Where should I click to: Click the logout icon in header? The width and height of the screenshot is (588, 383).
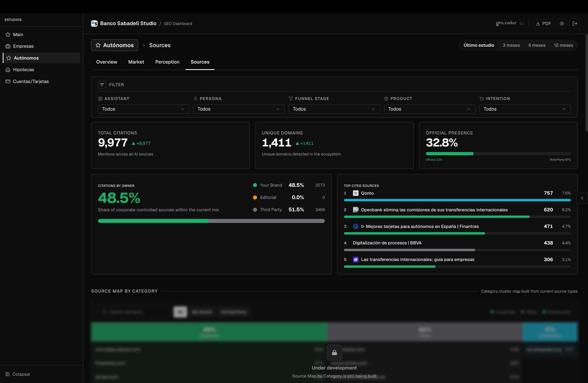575,24
